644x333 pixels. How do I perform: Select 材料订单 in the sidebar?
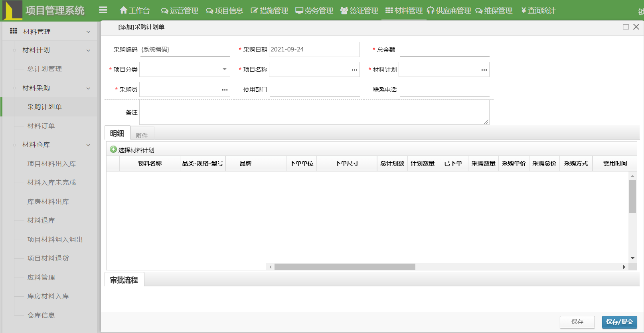[x=41, y=126]
